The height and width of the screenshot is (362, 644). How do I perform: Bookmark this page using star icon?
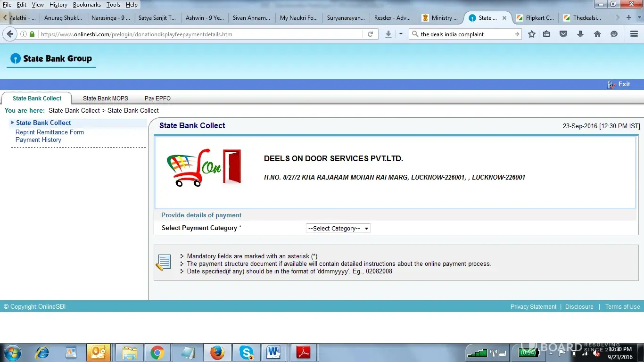click(532, 34)
